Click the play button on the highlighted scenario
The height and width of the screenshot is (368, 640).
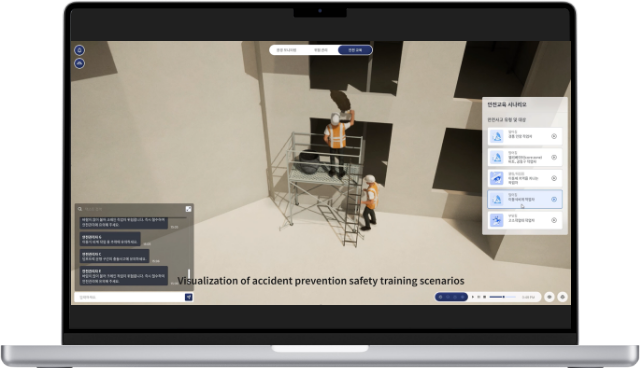pos(554,200)
